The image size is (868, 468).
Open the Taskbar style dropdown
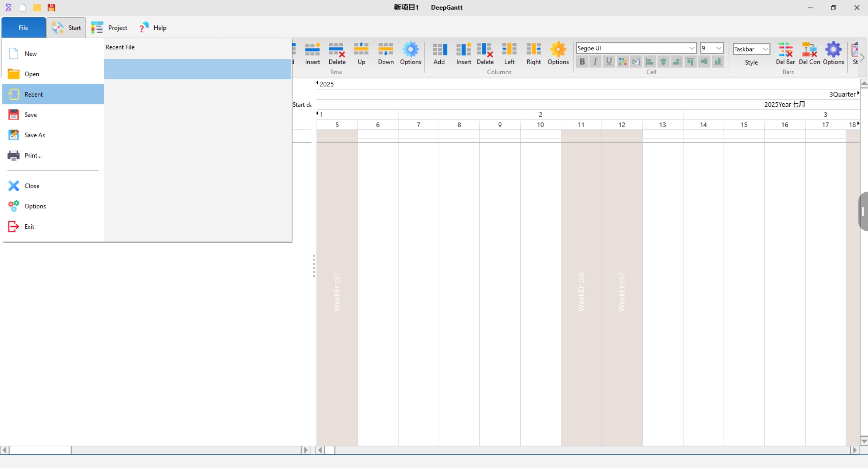(765, 49)
